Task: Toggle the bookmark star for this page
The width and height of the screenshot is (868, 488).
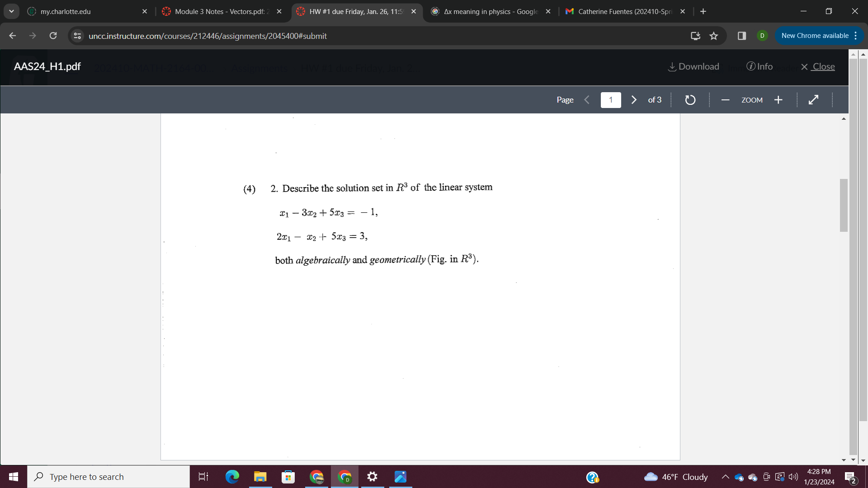Action: click(713, 36)
